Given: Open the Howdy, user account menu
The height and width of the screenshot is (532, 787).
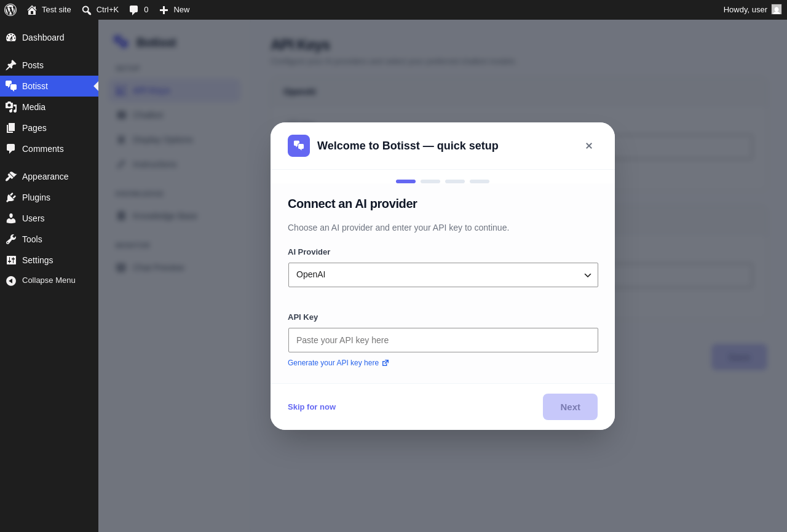Looking at the screenshot, I should pos(752,10).
